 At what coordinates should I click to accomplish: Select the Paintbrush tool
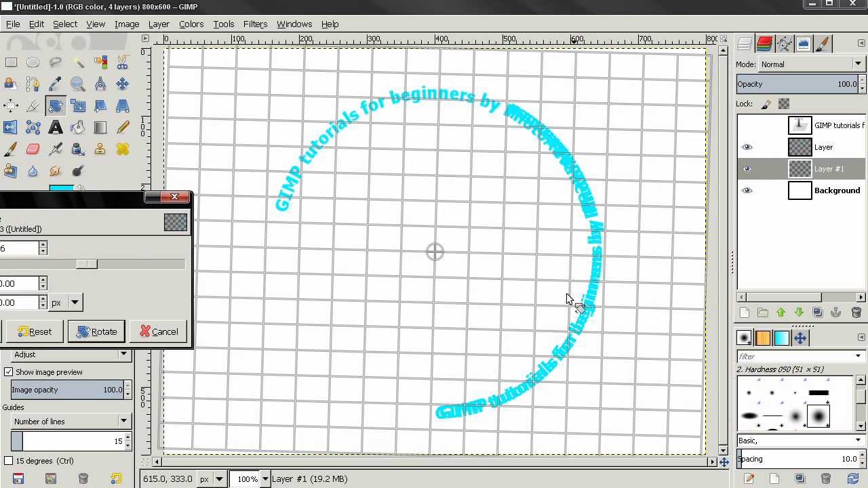tap(11, 149)
